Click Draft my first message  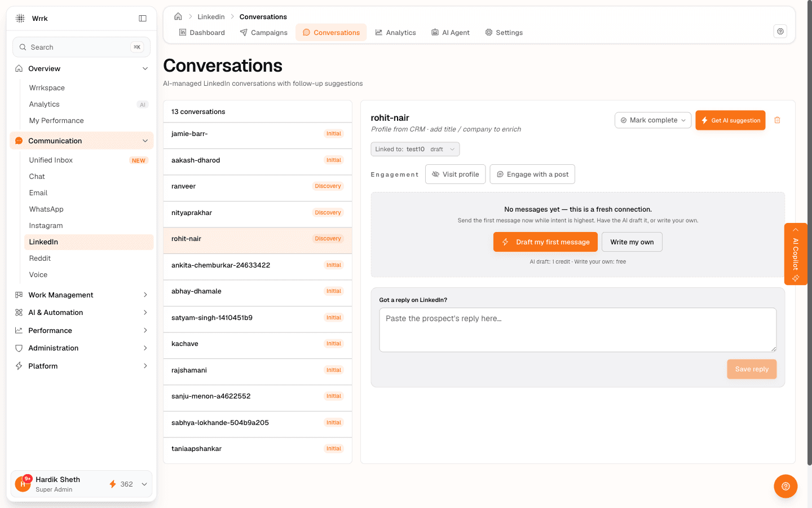coord(545,242)
